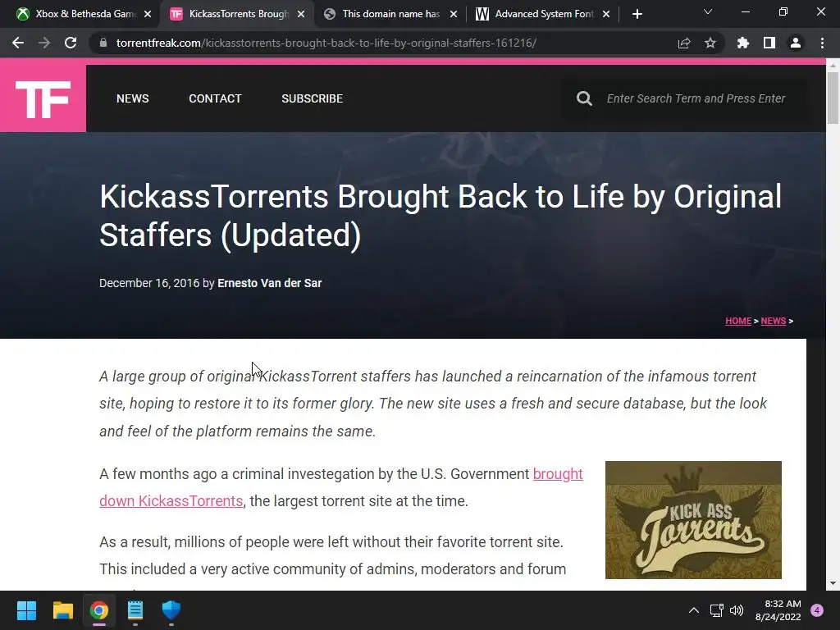
Task: Open the Extensions puzzle icon
Action: click(743, 43)
